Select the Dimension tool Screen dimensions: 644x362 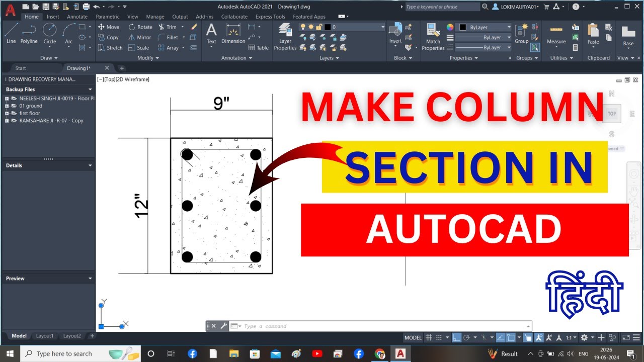pyautogui.click(x=233, y=34)
